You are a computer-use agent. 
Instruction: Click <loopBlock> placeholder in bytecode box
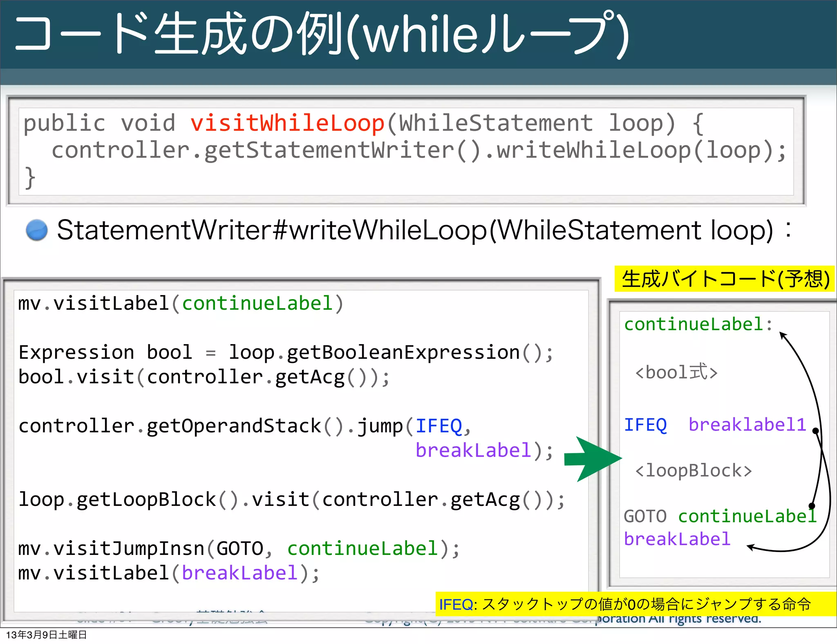pos(694,471)
